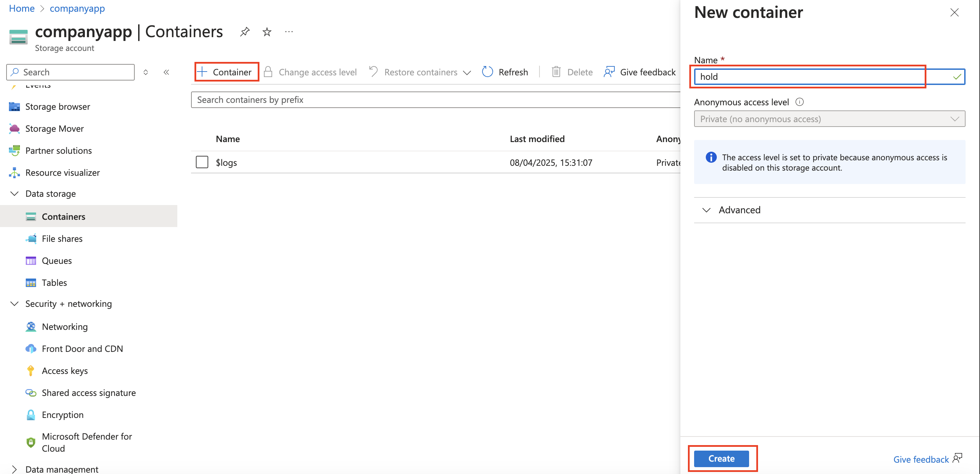Collapse the Data storage group
The width and height of the screenshot is (980, 474).
14,194
